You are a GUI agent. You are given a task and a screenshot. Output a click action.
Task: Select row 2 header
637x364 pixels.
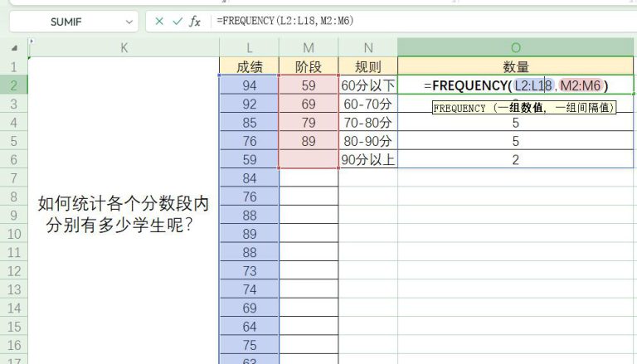pyautogui.click(x=14, y=85)
